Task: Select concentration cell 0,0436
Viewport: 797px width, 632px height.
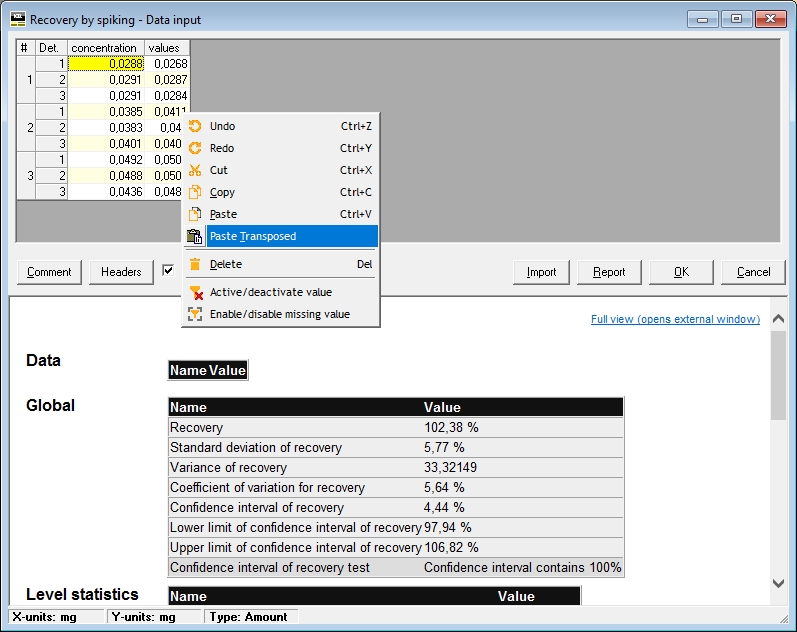Action: click(x=106, y=192)
